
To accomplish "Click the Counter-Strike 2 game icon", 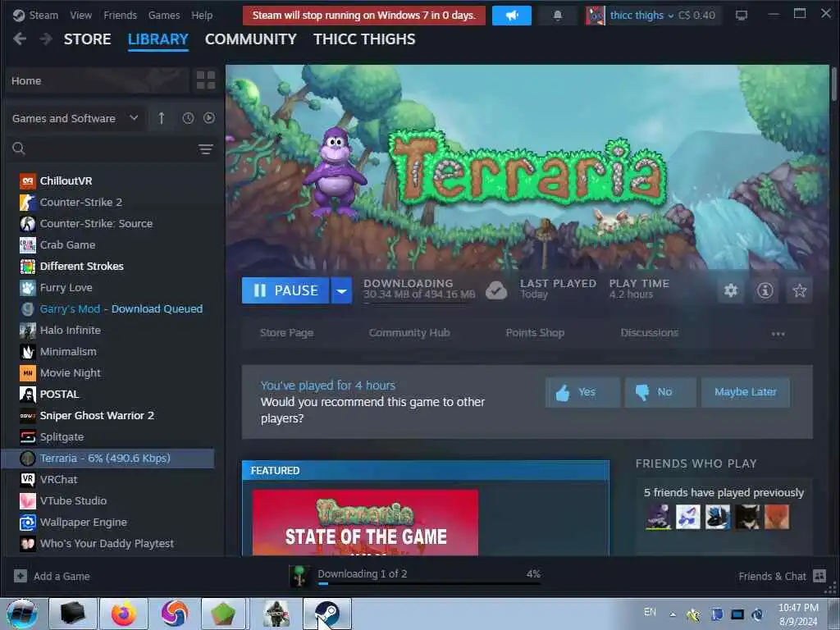I will [28, 203].
